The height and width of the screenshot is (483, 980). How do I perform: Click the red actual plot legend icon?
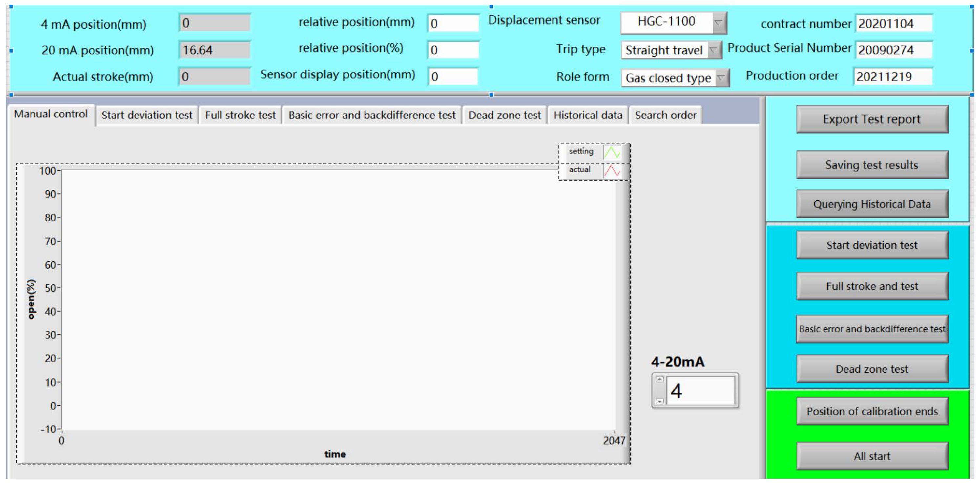point(612,171)
